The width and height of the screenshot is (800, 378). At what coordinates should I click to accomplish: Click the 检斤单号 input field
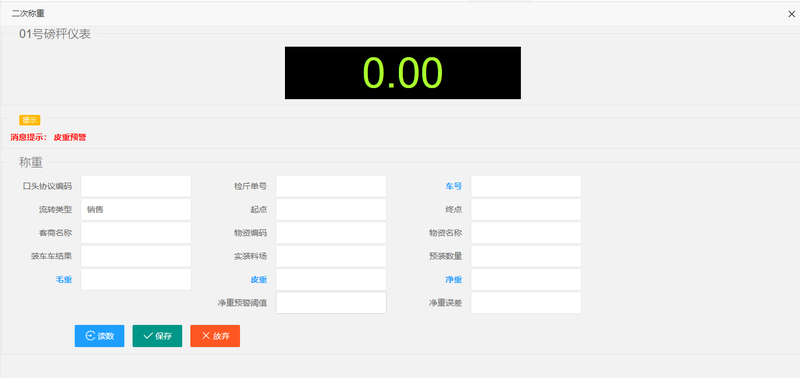(x=331, y=186)
